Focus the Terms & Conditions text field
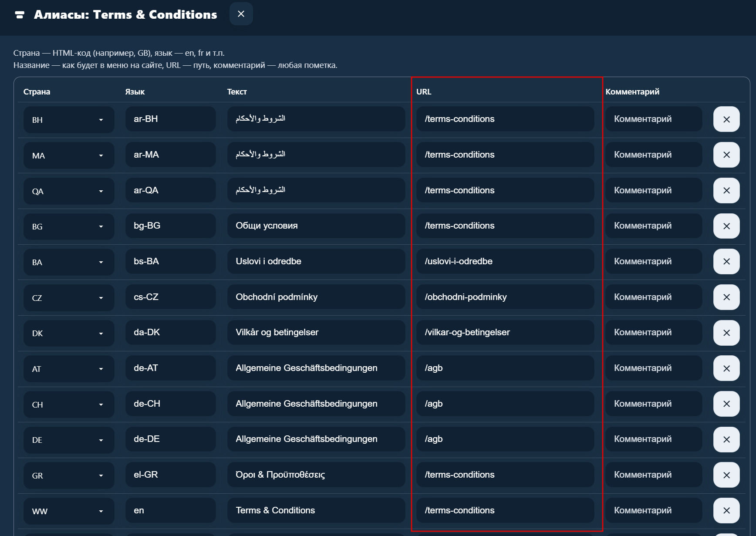The height and width of the screenshot is (536, 756). click(316, 510)
